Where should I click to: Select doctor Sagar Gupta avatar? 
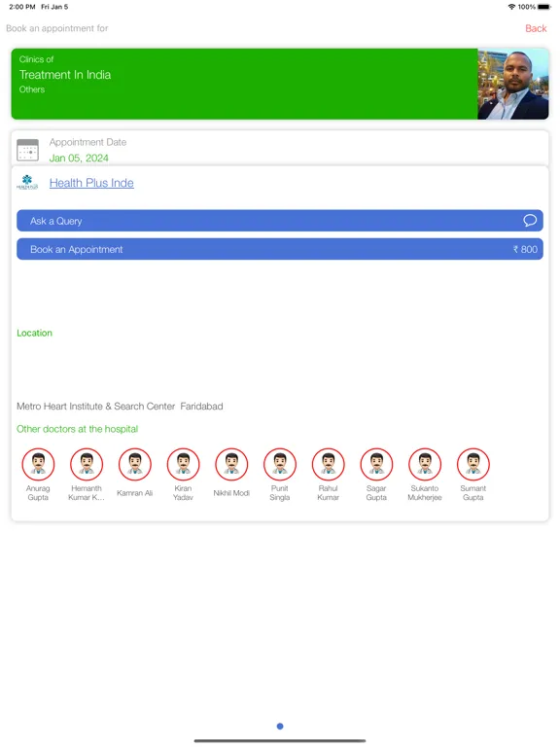coord(376,464)
